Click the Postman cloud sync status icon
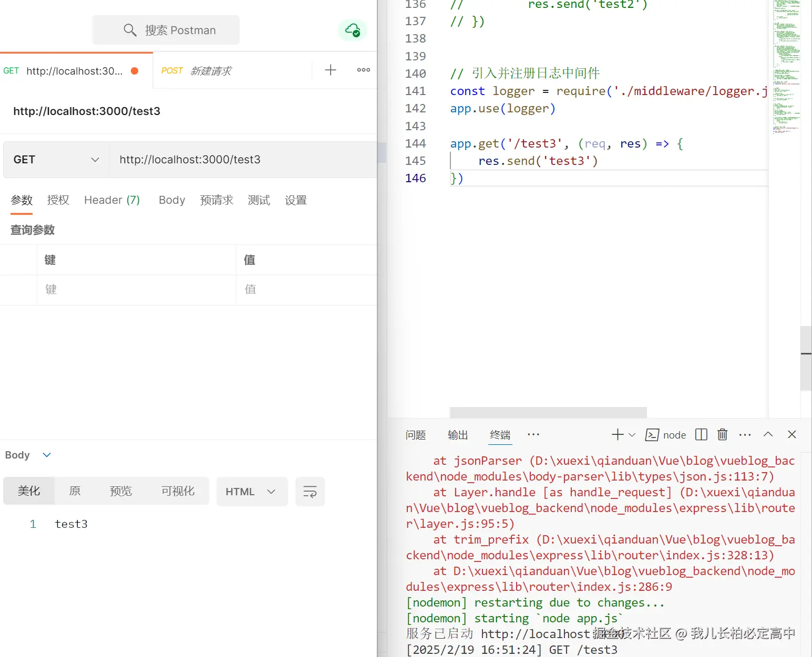 pyautogui.click(x=353, y=30)
